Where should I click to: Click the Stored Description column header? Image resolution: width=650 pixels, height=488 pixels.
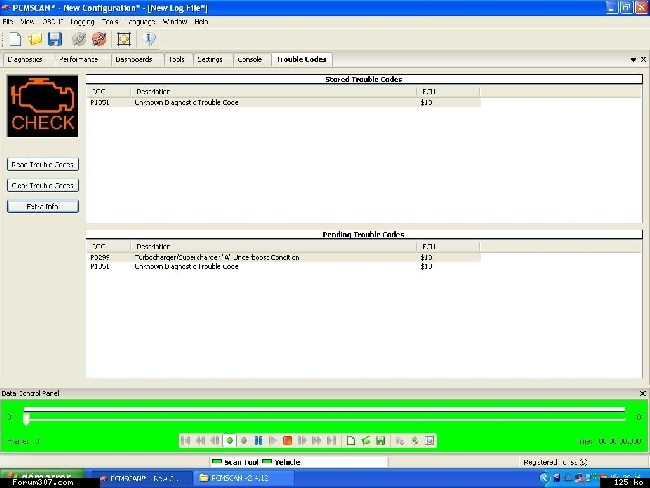click(x=274, y=91)
